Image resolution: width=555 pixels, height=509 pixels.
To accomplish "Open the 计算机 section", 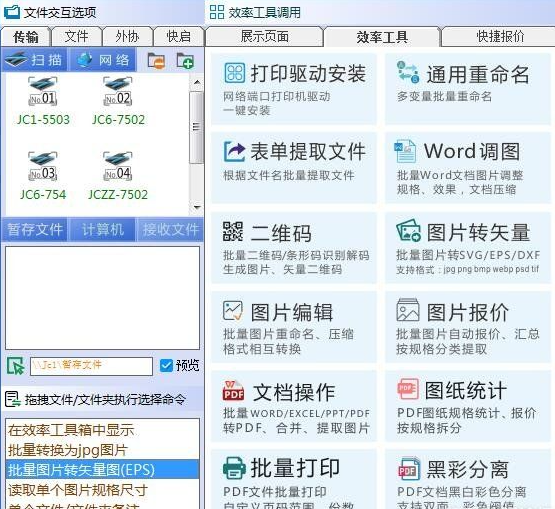I will (103, 230).
